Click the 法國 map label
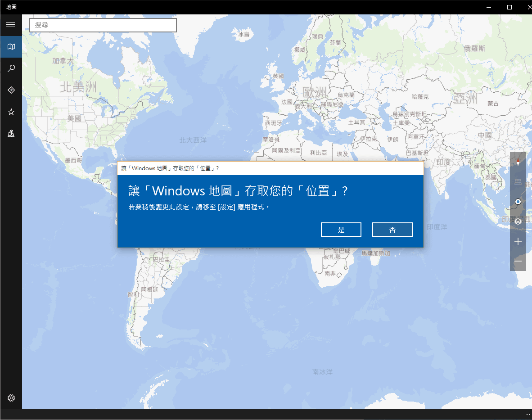The width and height of the screenshot is (532, 420). click(287, 102)
